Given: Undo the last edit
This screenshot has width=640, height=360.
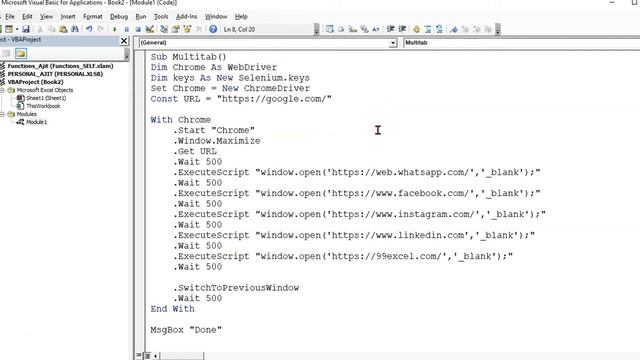Looking at the screenshot, I should (x=89, y=29).
